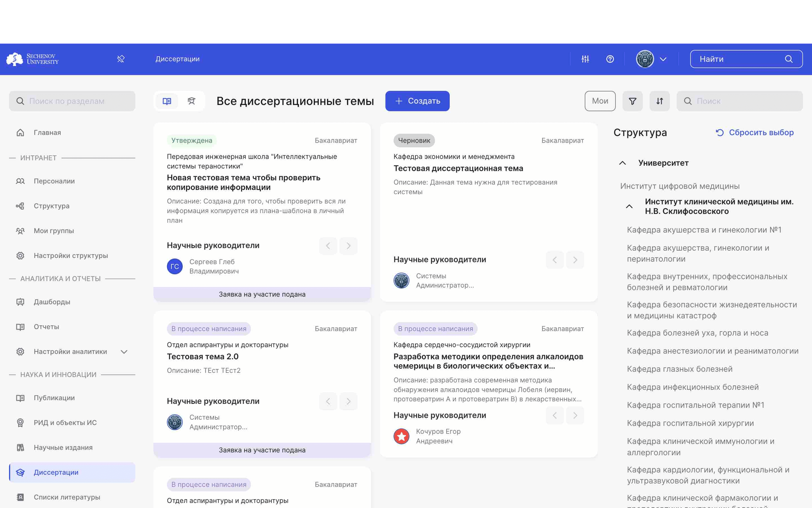Select Кафедра болезней уха, горла и носа
The height and width of the screenshot is (508, 812).
pos(697,333)
